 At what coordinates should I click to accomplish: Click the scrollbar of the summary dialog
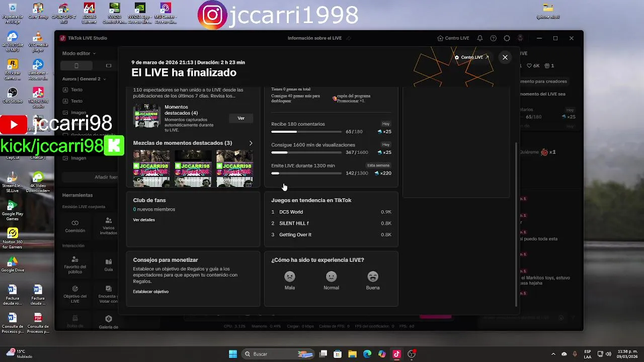(516, 224)
